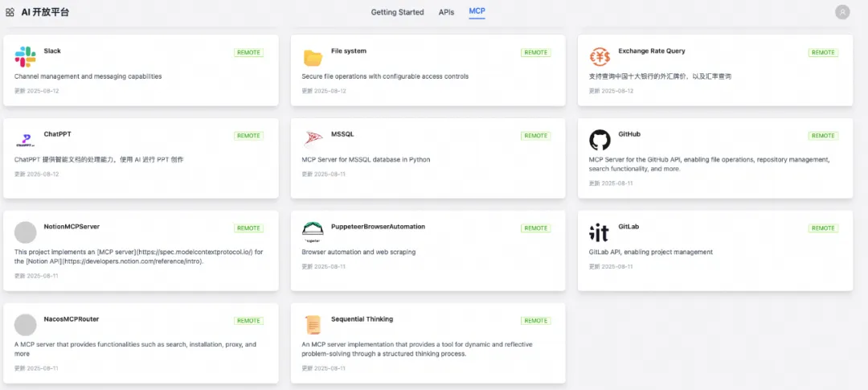Click the AI 开放平台 grid logo icon
868x390 pixels.
(x=10, y=12)
